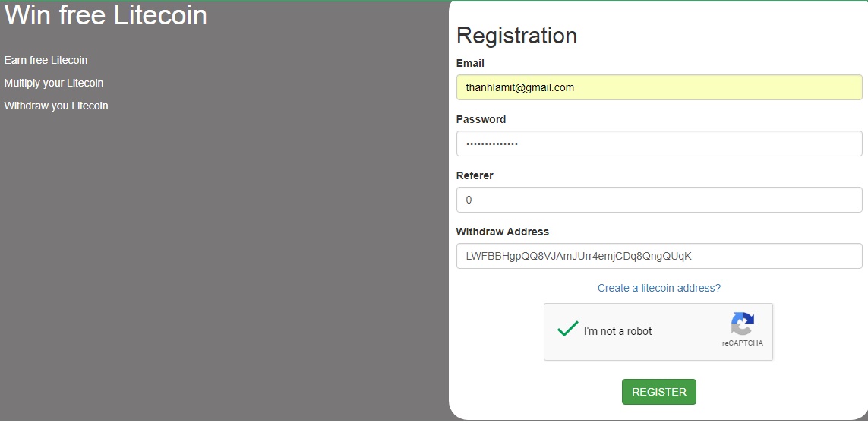Click the "Win free Litecoin" title
868x423 pixels.
coord(106,15)
